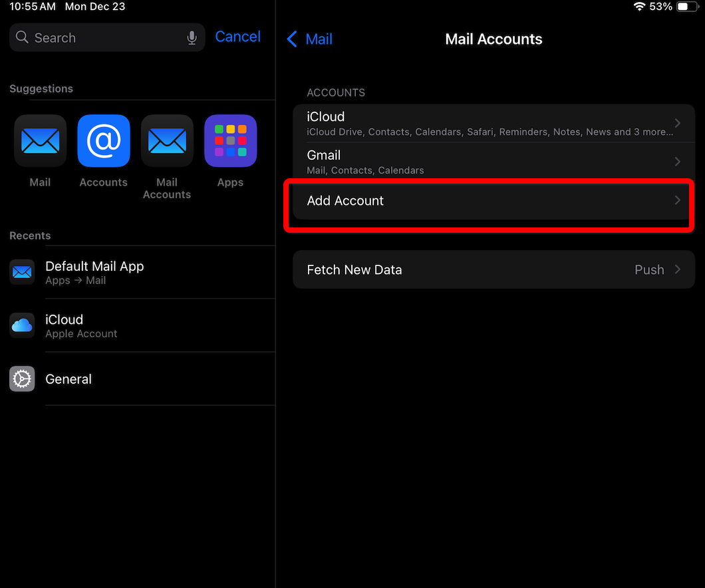Image resolution: width=705 pixels, height=588 pixels.
Task: Tap Add Account
Action: click(493, 200)
